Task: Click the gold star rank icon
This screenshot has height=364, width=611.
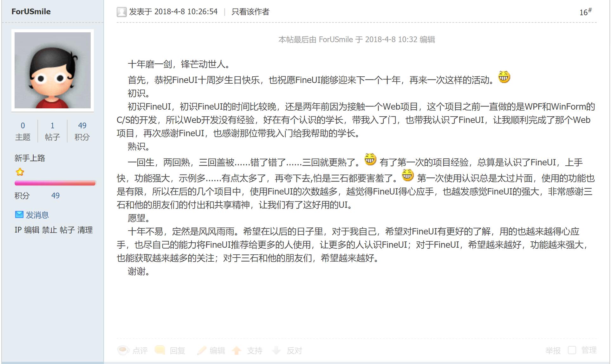Action: pyautogui.click(x=20, y=172)
